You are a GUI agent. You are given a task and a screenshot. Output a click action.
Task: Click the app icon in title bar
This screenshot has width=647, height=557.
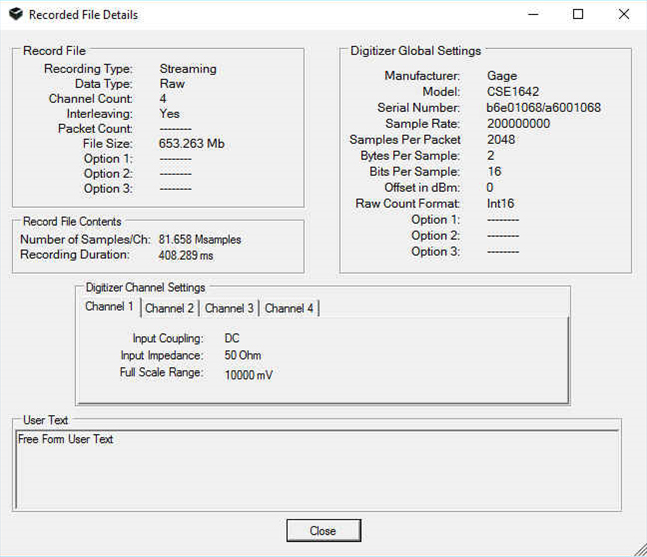coord(15,15)
